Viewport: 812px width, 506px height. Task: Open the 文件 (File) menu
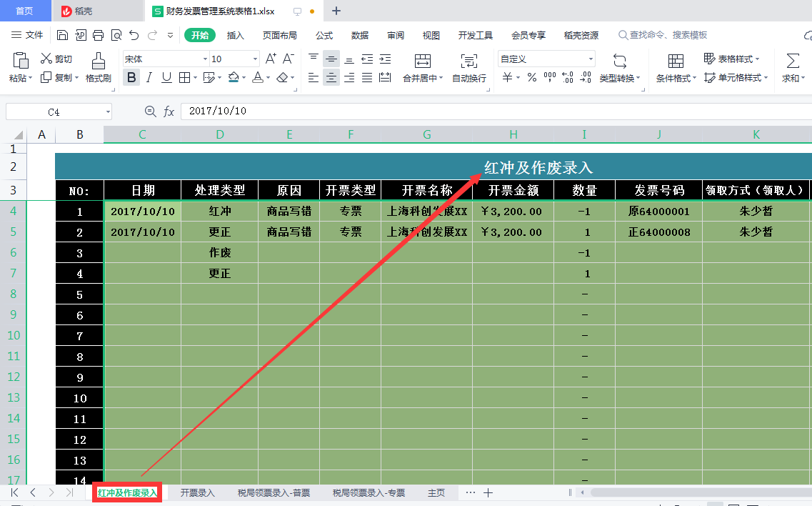27,35
